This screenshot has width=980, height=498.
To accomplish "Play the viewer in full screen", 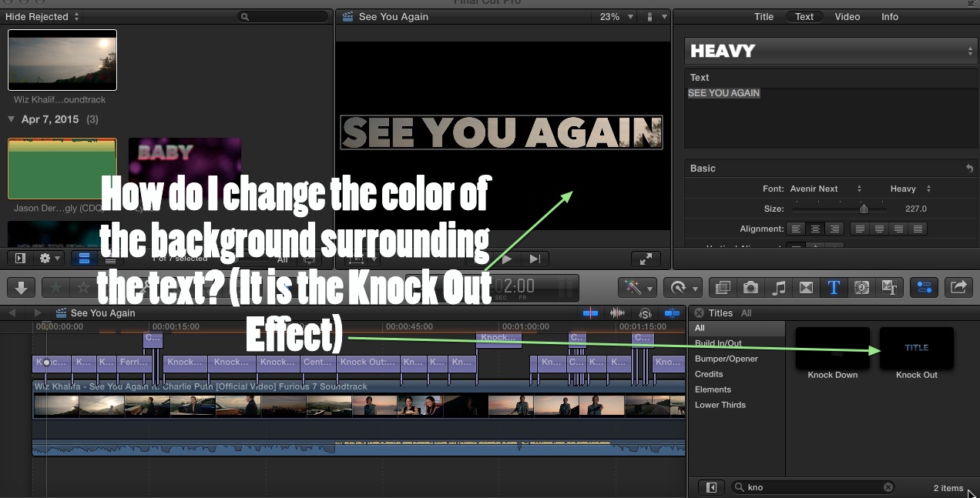I will [646, 259].
